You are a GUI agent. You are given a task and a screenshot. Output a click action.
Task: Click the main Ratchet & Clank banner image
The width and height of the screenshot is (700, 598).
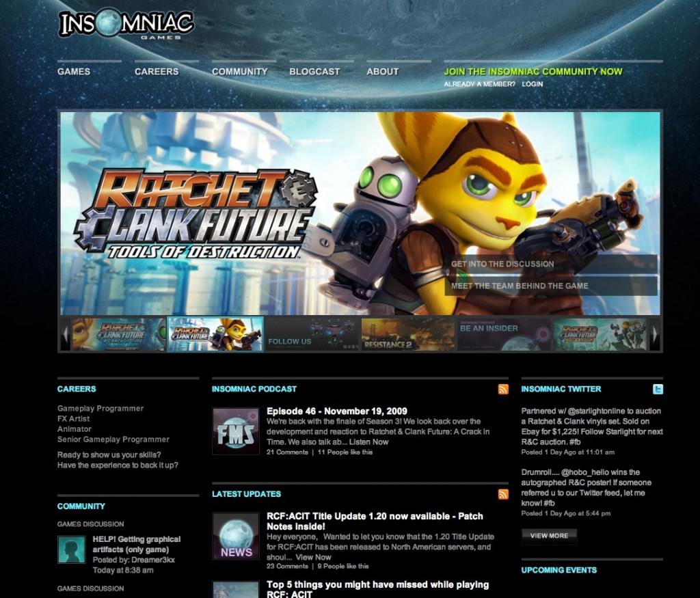pos(360,213)
